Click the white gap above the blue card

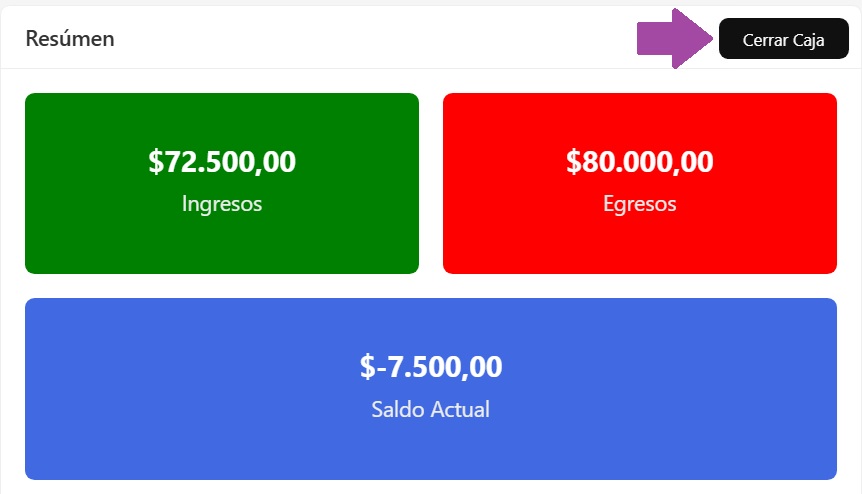pos(430,286)
